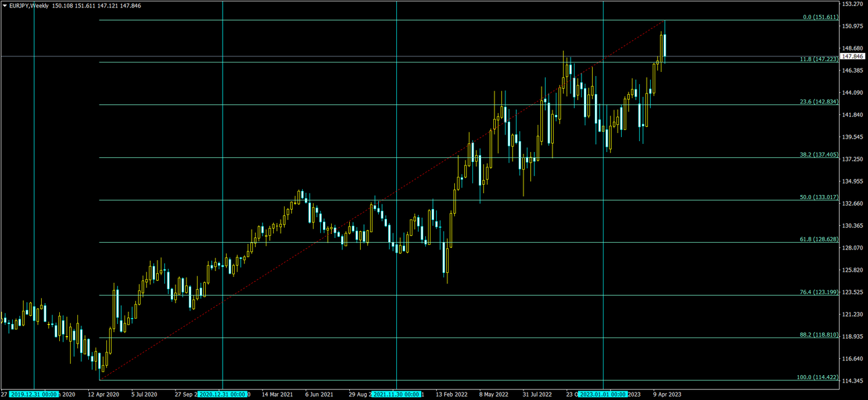Click price axis value 134.955
The height and width of the screenshot is (400, 868).
click(x=853, y=182)
